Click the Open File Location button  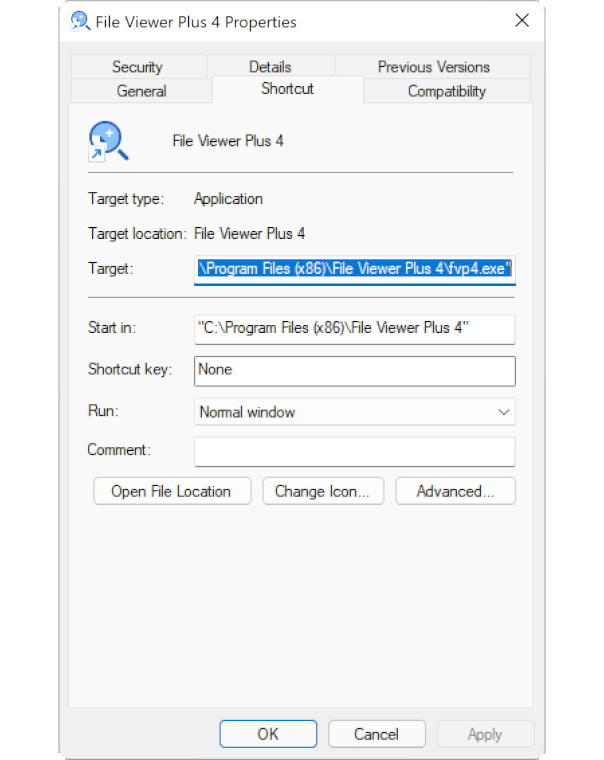[x=172, y=491]
